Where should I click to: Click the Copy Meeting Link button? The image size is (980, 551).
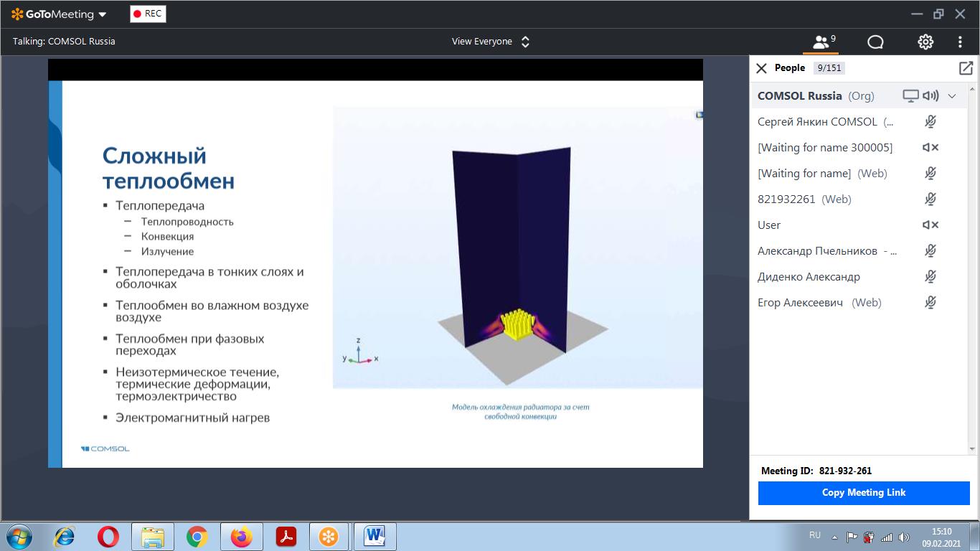point(864,493)
